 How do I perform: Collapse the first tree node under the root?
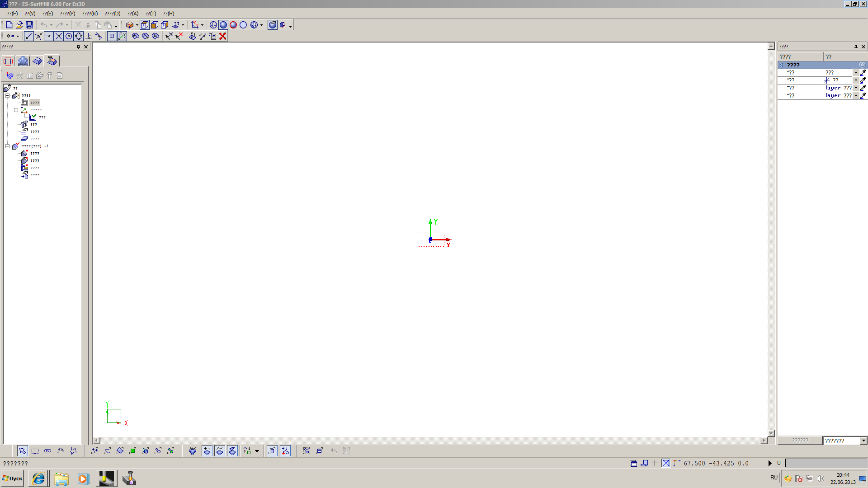(8, 95)
